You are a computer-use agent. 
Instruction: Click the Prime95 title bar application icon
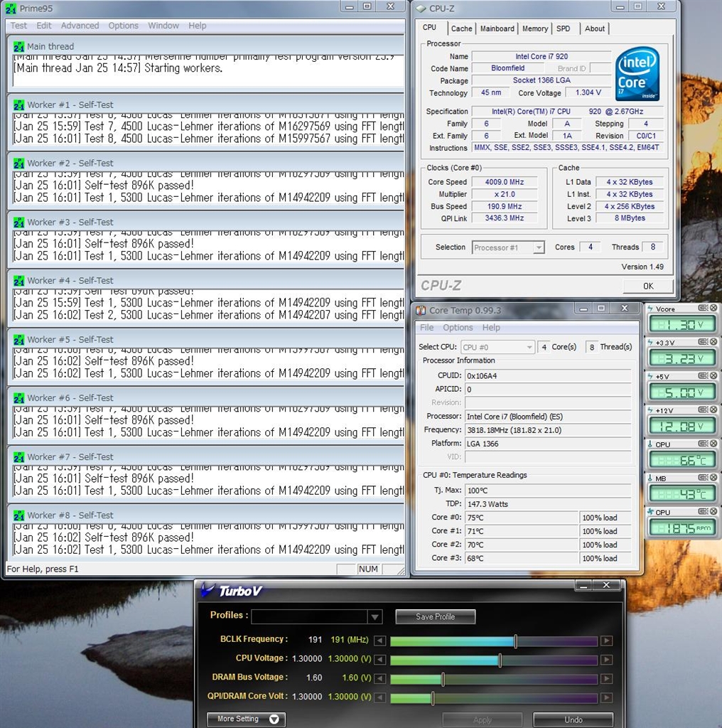pyautogui.click(x=10, y=9)
